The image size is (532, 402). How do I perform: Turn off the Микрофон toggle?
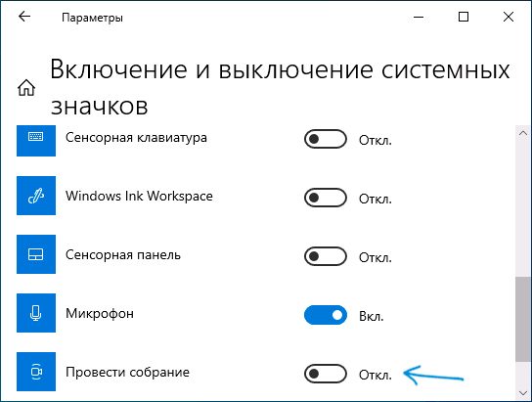[x=326, y=315]
